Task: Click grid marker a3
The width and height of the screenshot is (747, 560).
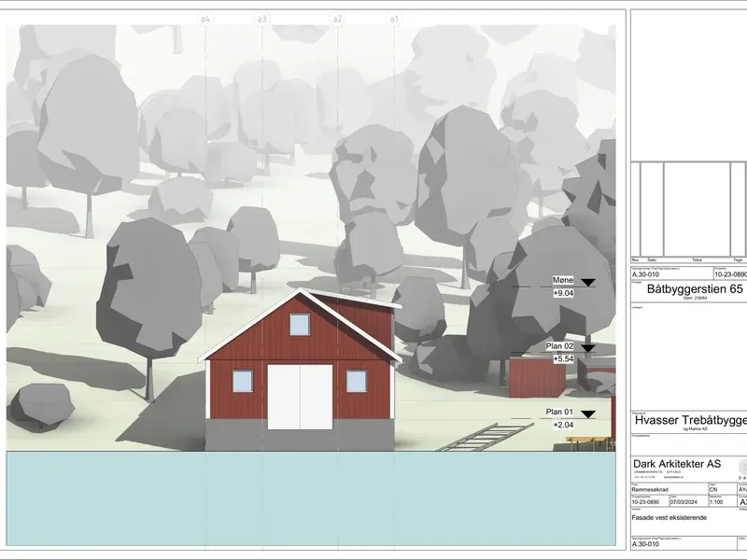Action: pyautogui.click(x=262, y=19)
